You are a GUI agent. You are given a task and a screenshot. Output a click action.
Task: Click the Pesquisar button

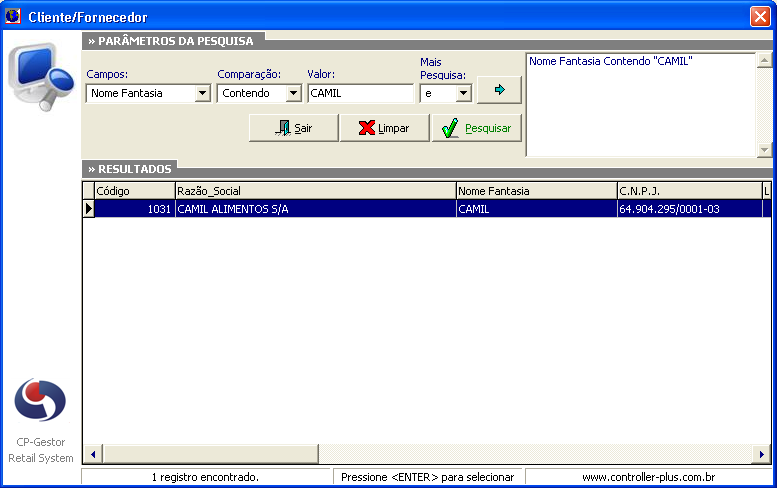coord(477,128)
